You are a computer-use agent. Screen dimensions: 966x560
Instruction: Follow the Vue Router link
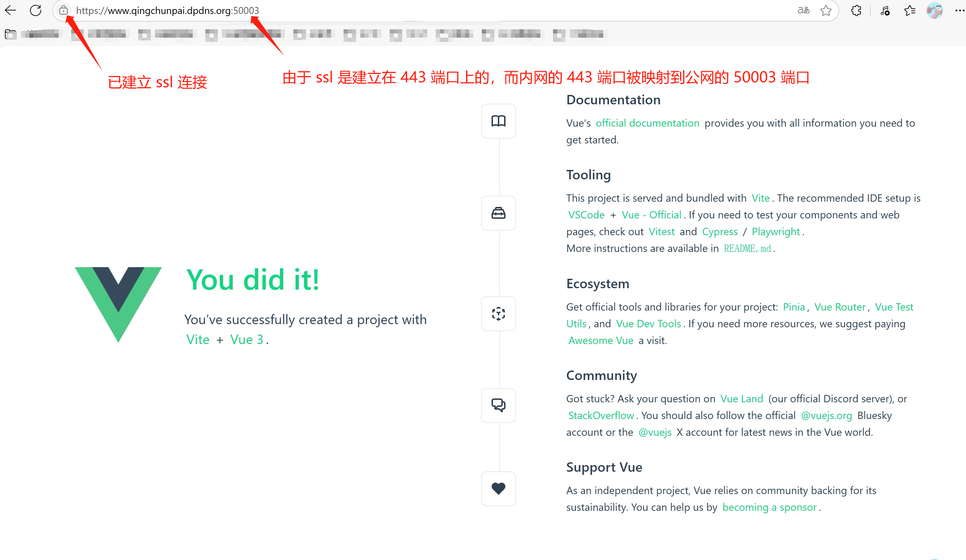pos(840,307)
